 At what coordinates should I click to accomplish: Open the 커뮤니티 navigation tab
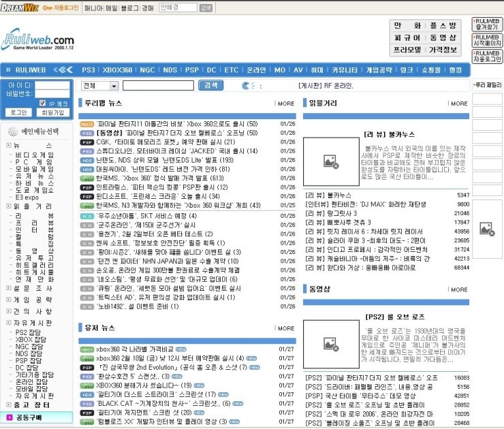point(345,70)
